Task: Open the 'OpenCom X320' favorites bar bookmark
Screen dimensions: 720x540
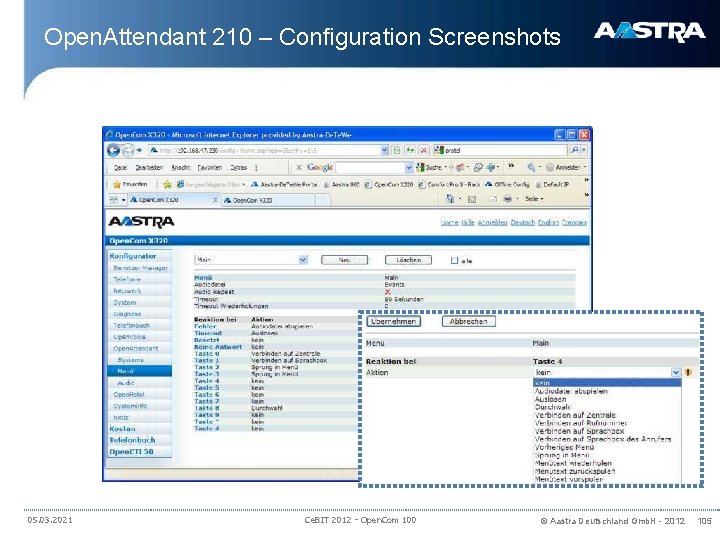Action: [389, 184]
